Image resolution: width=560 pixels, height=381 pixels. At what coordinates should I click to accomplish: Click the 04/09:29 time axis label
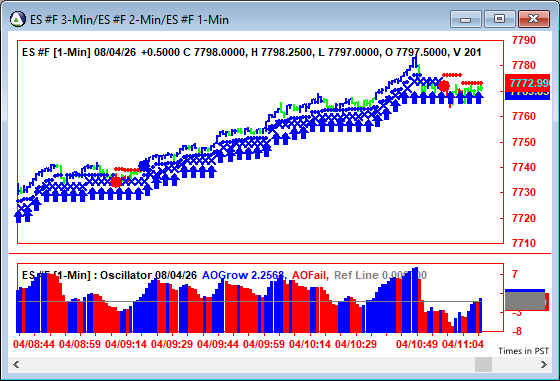(172, 344)
